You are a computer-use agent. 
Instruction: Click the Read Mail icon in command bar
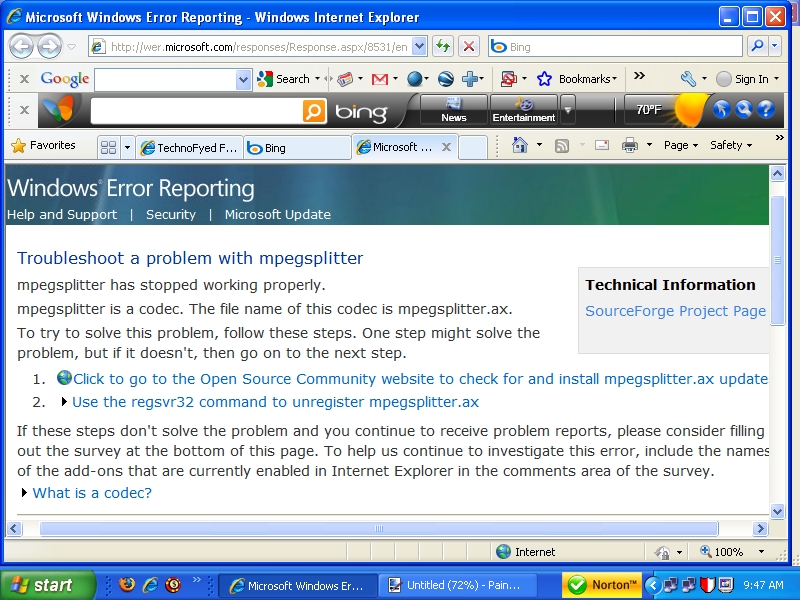coord(602,145)
